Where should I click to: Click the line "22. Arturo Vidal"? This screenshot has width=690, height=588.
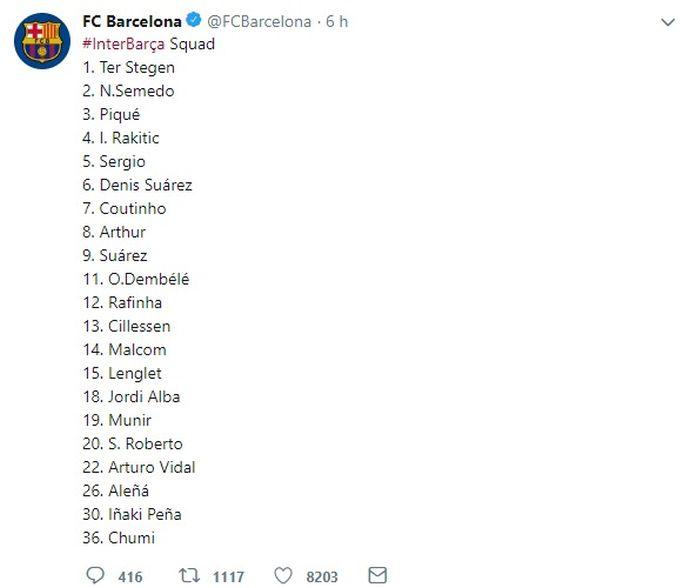(139, 467)
